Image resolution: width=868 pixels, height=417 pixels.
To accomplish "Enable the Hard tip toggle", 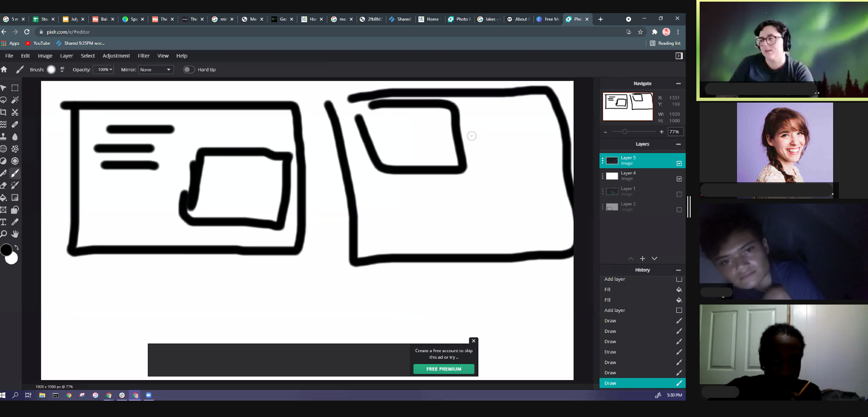I will (188, 70).
